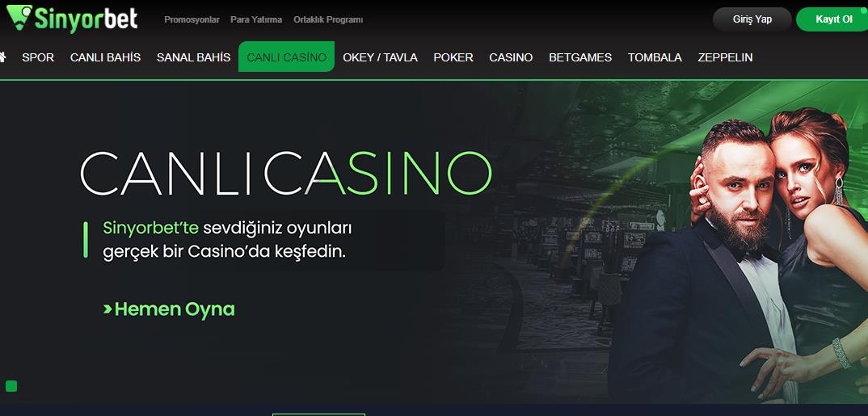Visit Ortaklık Programı link
Screen dimensions: 868x416
point(327,19)
